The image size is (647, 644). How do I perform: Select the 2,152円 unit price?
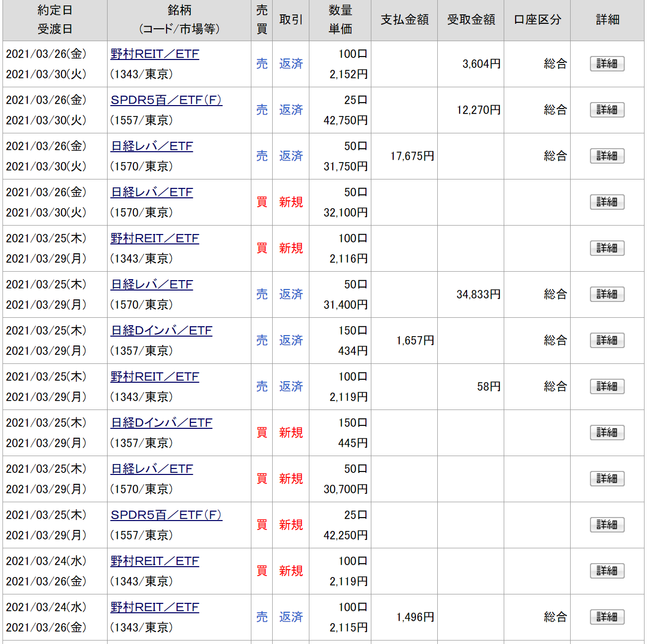(x=349, y=74)
